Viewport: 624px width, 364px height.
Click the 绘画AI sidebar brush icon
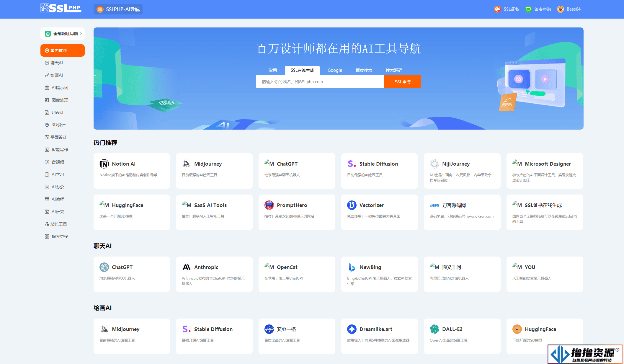tap(47, 75)
